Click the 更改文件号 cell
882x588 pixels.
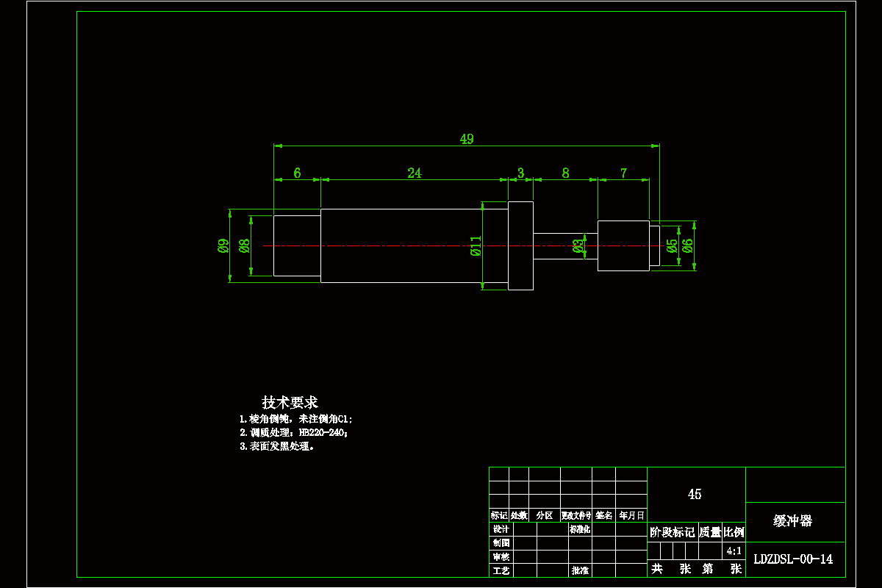(576, 516)
